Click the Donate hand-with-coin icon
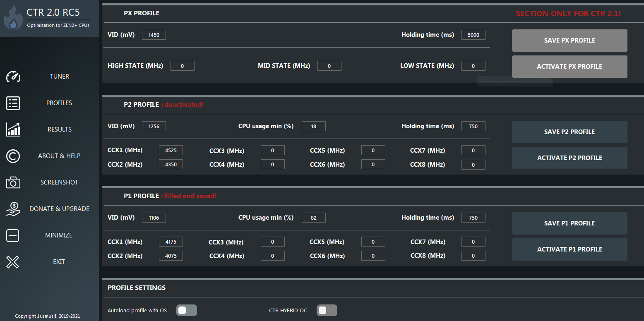Image resolution: width=644 pixels, height=321 pixels. [x=13, y=209]
